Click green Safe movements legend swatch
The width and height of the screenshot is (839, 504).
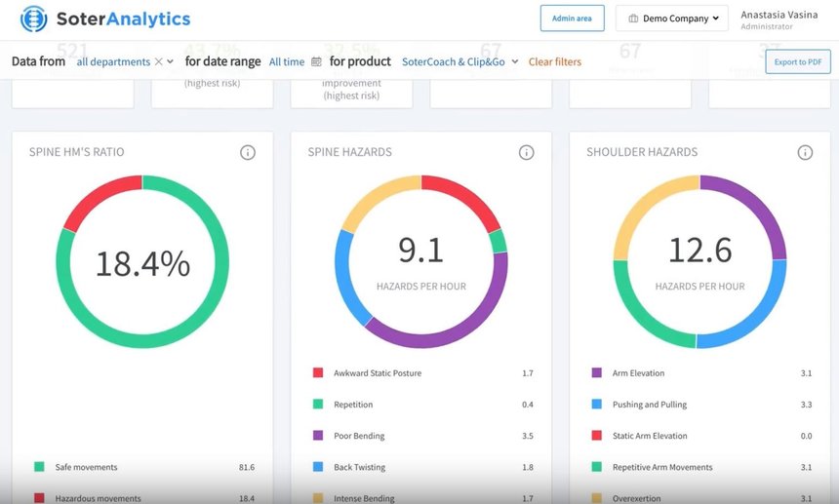[39, 467]
